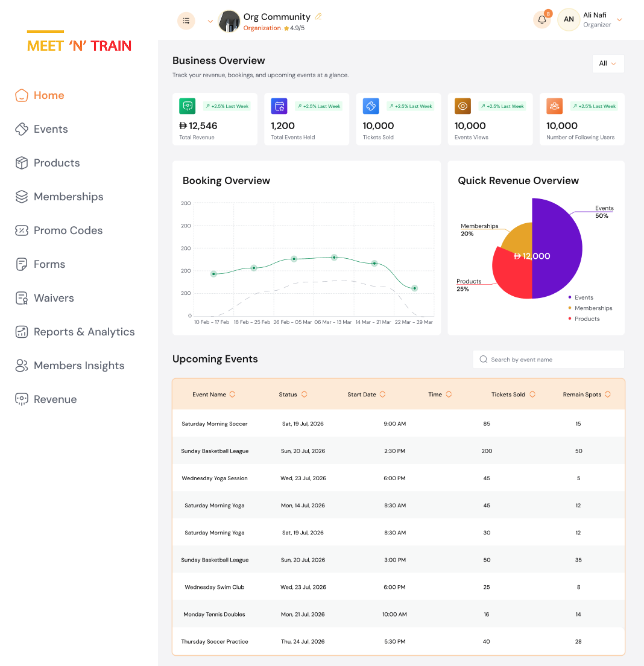Image resolution: width=644 pixels, height=666 pixels.
Task: Click the Waivers icon in sidebar
Action: point(22,298)
